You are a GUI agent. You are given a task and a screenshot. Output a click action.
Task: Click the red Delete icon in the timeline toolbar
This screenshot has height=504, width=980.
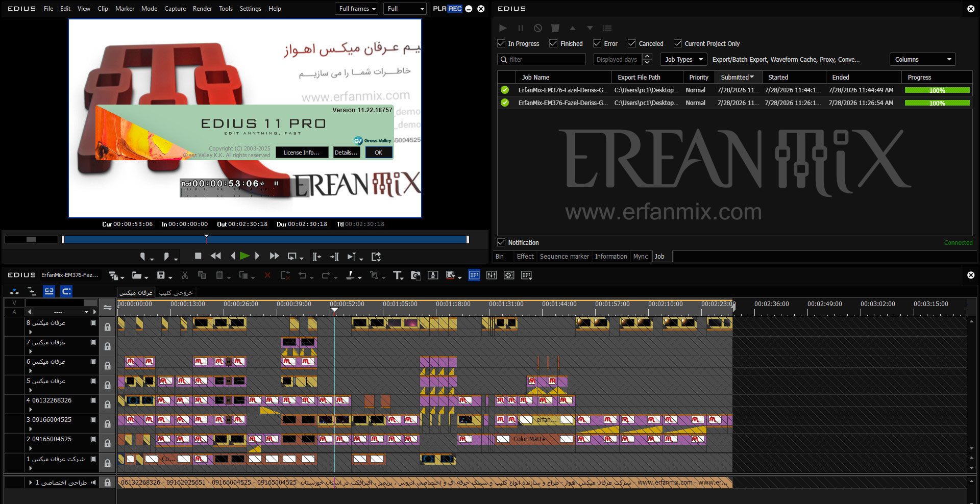[267, 275]
